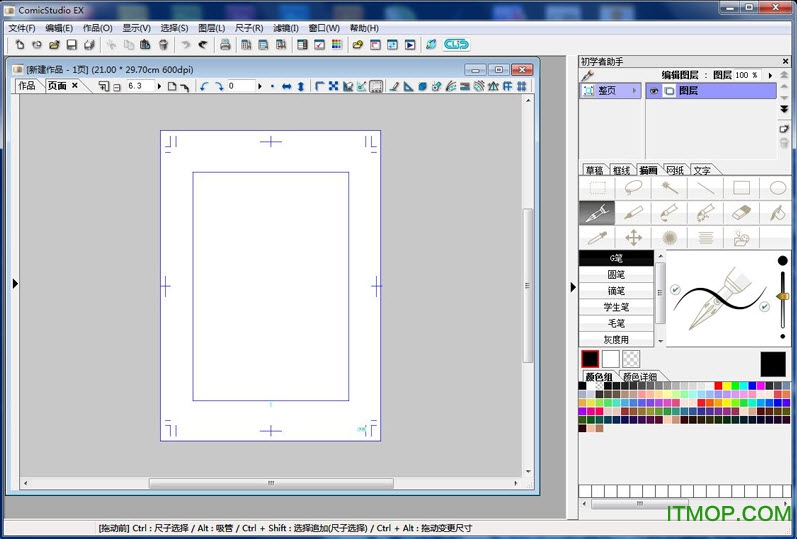Select the focus lines radial burst tool
Image resolution: width=797 pixels, height=539 pixels.
[669, 237]
